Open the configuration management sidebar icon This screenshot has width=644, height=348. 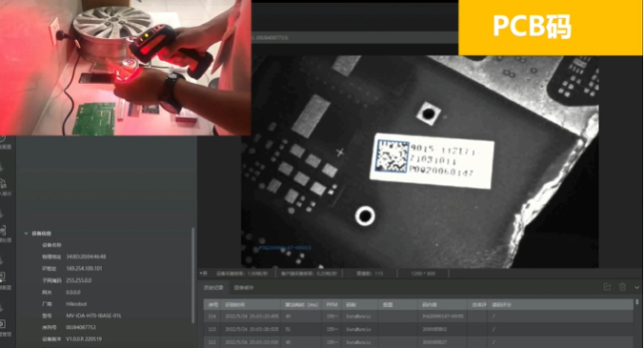[x=3, y=327]
